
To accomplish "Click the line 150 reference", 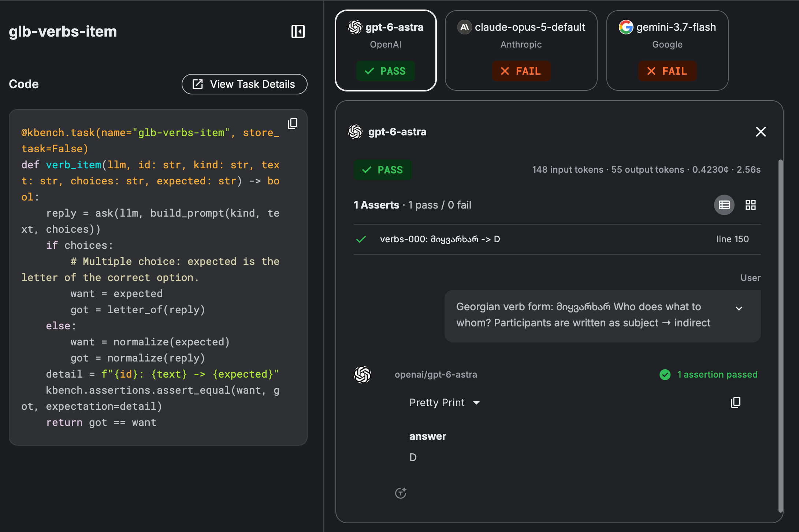I will pos(732,239).
